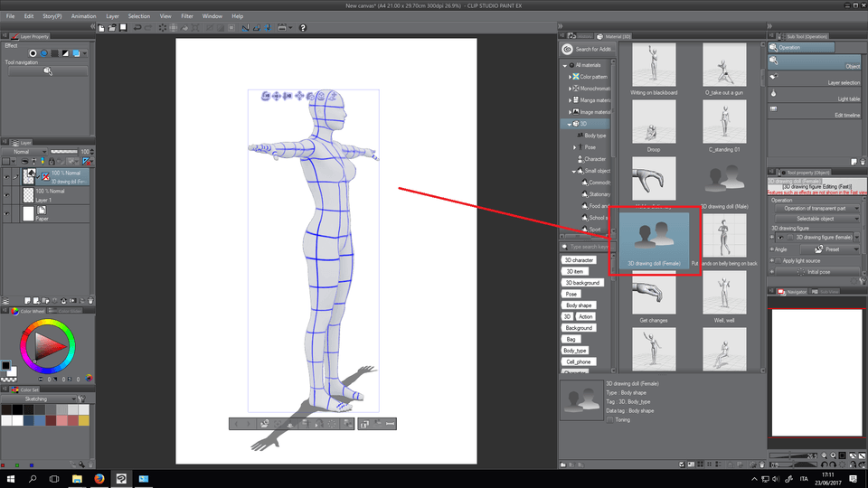Click the Tool navigation button
The width and height of the screenshot is (868, 488).
coord(47,71)
